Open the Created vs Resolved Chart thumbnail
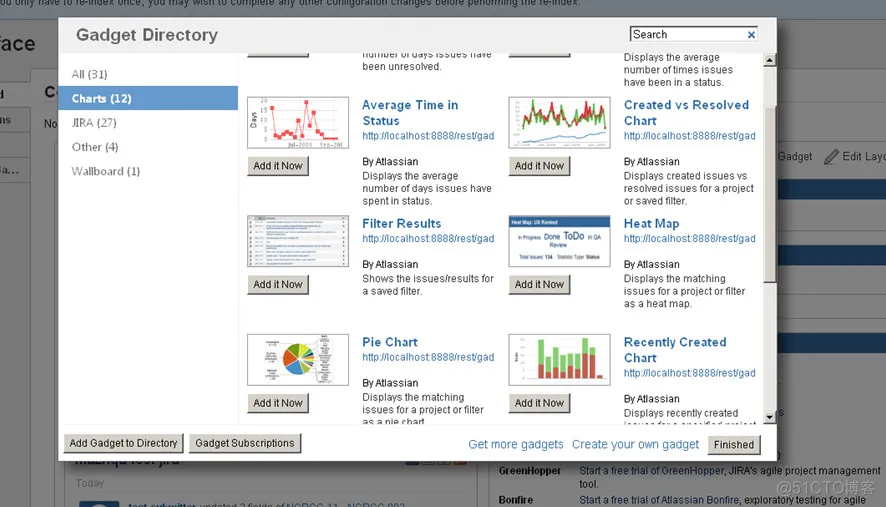 (559, 123)
